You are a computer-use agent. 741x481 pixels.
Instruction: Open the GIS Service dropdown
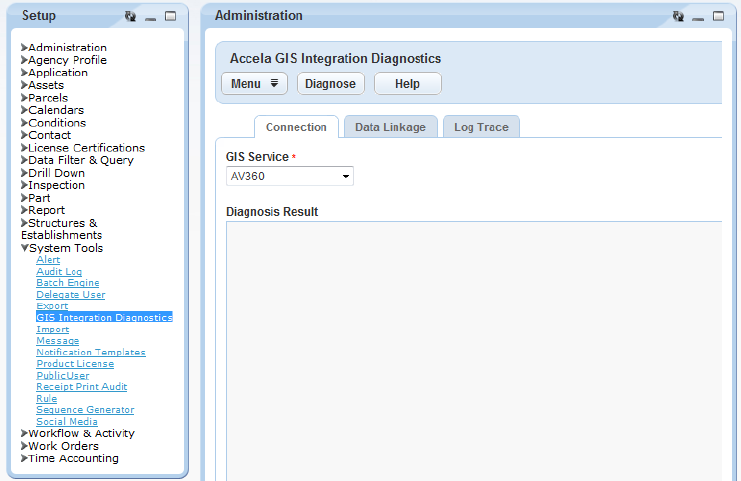coord(290,176)
